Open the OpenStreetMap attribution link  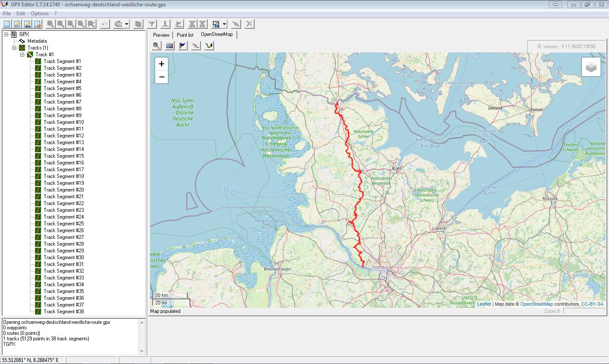coord(536,304)
